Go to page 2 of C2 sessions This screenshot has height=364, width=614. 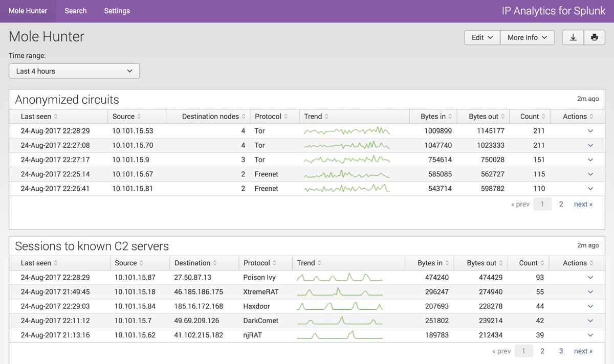tap(542, 351)
